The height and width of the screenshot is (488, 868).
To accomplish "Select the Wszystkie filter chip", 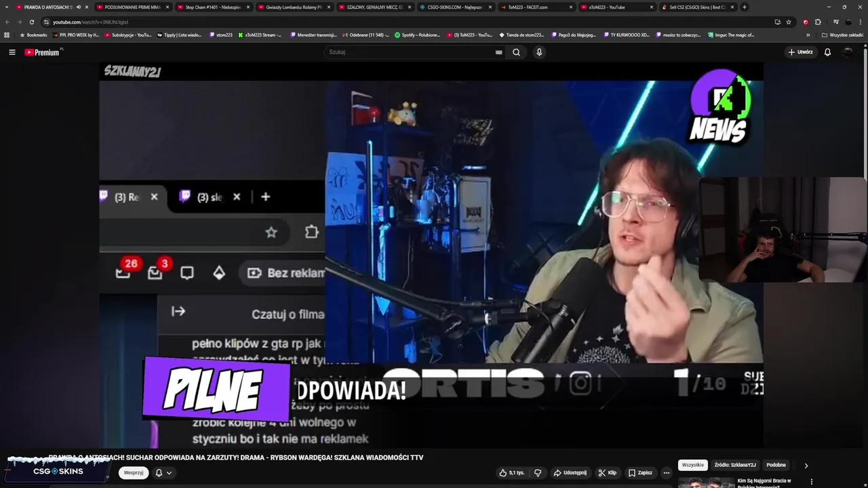I will click(x=692, y=465).
